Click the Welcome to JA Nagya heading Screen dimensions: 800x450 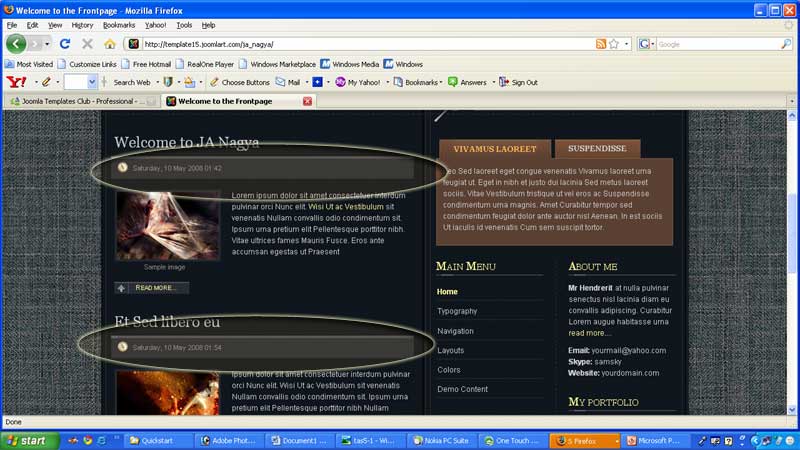point(187,142)
